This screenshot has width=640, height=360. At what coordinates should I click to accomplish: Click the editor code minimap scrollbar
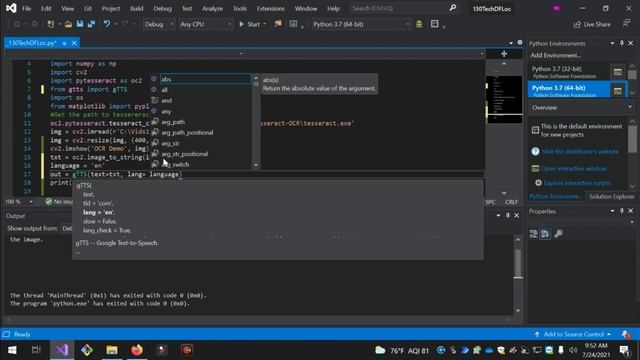tap(504, 99)
